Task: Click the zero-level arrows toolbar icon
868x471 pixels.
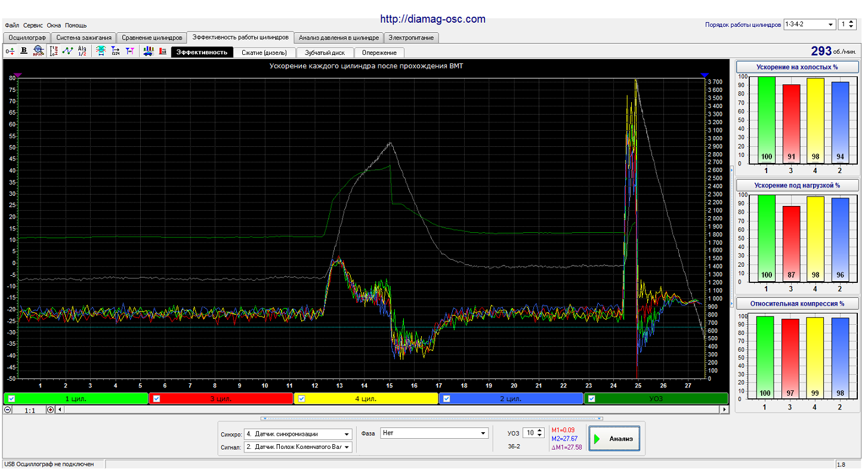Action: coord(10,51)
